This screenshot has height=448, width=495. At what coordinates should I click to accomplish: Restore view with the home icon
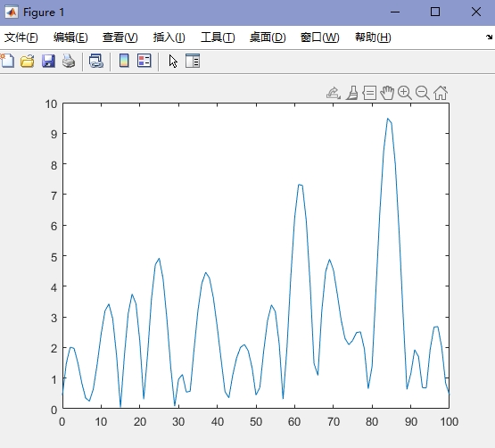click(x=441, y=93)
